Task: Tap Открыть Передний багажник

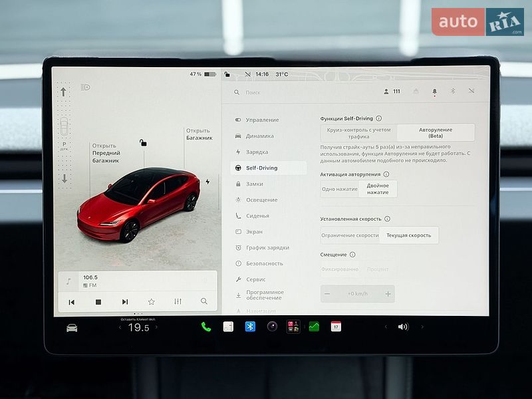Action: 106,153
